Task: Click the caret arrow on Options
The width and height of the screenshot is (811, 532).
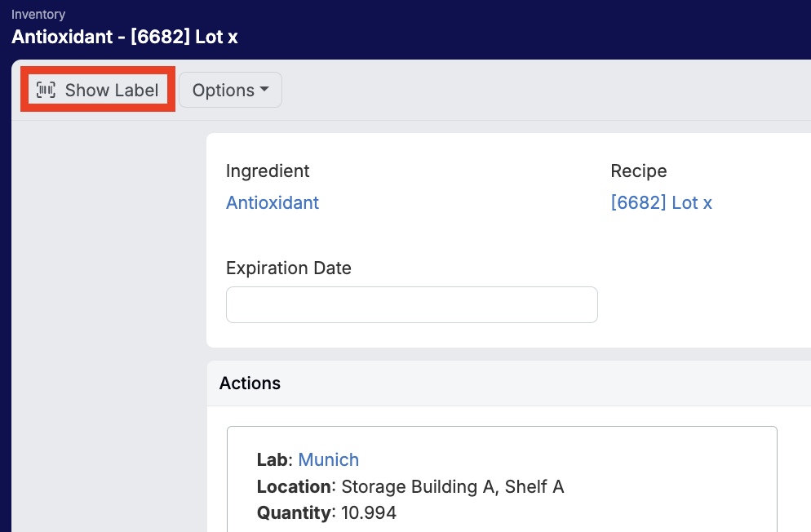Action: (x=264, y=90)
